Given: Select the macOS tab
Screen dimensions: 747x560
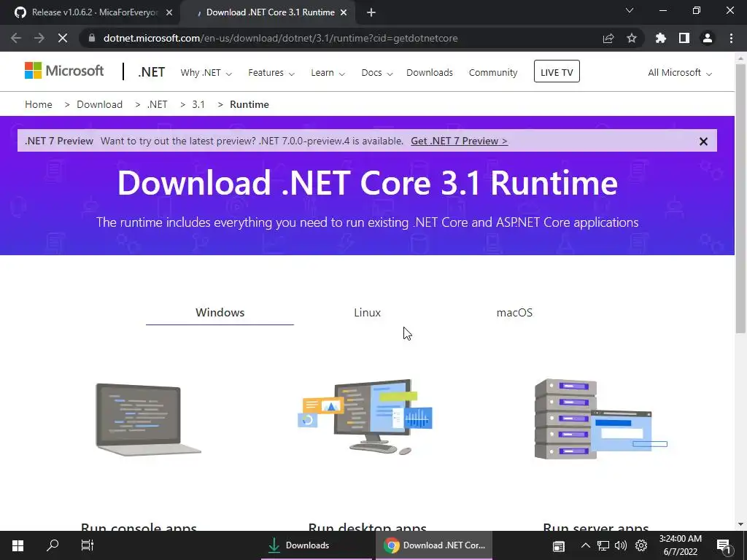Looking at the screenshot, I should coord(514,312).
